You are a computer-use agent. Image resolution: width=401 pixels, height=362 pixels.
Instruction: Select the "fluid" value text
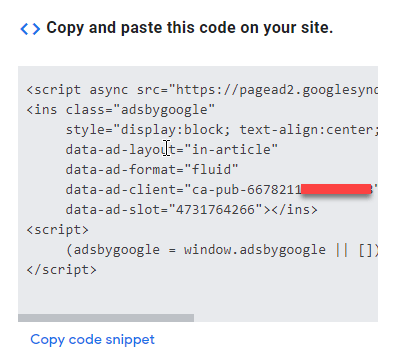(x=215, y=170)
